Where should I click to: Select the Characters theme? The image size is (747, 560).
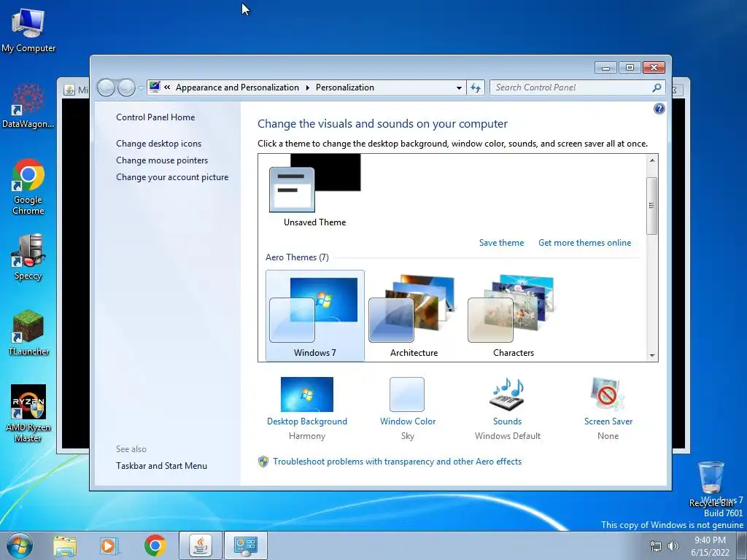pos(513,316)
